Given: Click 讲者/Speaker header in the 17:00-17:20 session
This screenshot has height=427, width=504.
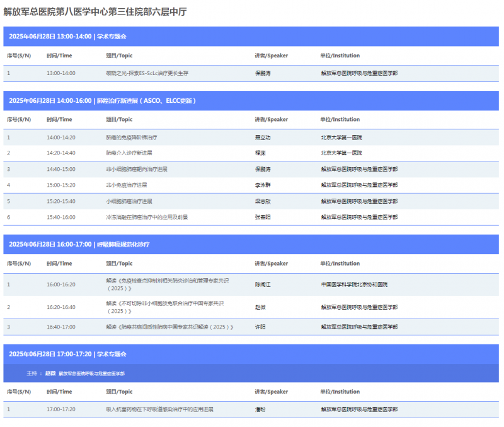Looking at the screenshot, I should [272, 392].
